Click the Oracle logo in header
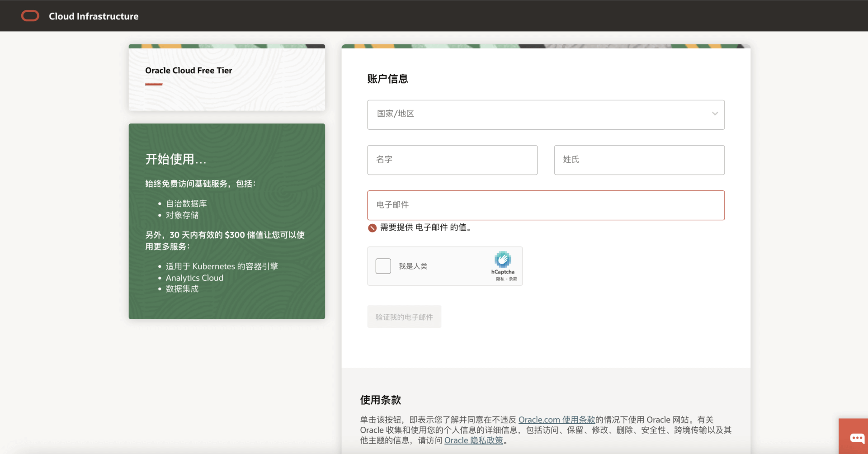The image size is (868, 454). [x=30, y=16]
